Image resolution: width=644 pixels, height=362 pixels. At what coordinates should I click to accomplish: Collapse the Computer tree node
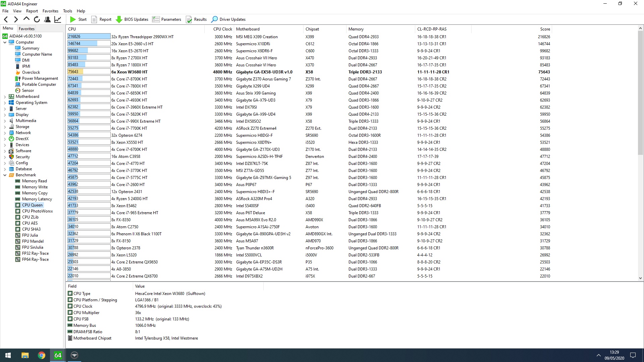(x=5, y=42)
